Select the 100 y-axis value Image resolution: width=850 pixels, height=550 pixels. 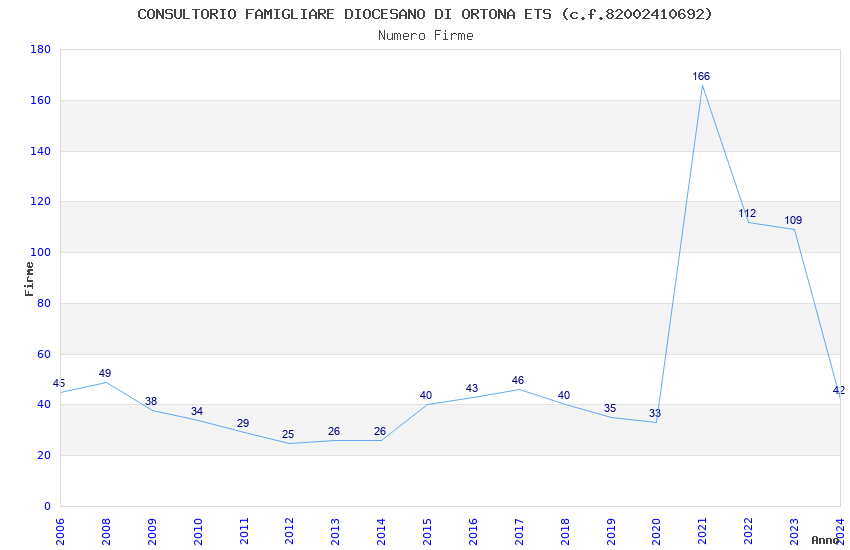point(41,253)
